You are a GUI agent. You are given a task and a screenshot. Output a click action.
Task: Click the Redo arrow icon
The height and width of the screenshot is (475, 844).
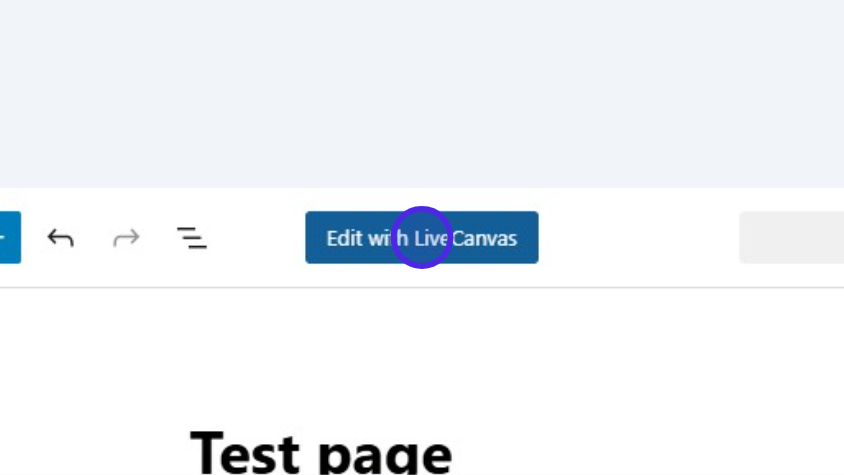(126, 238)
